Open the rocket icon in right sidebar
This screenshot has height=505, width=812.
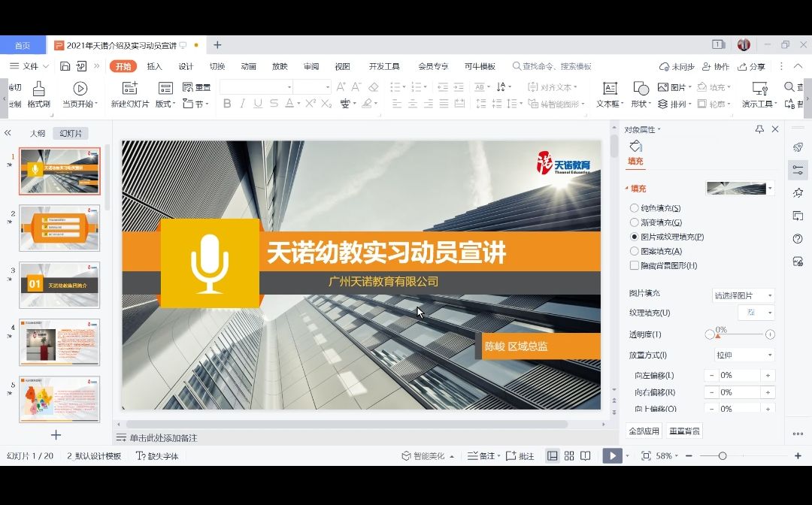[x=798, y=147]
